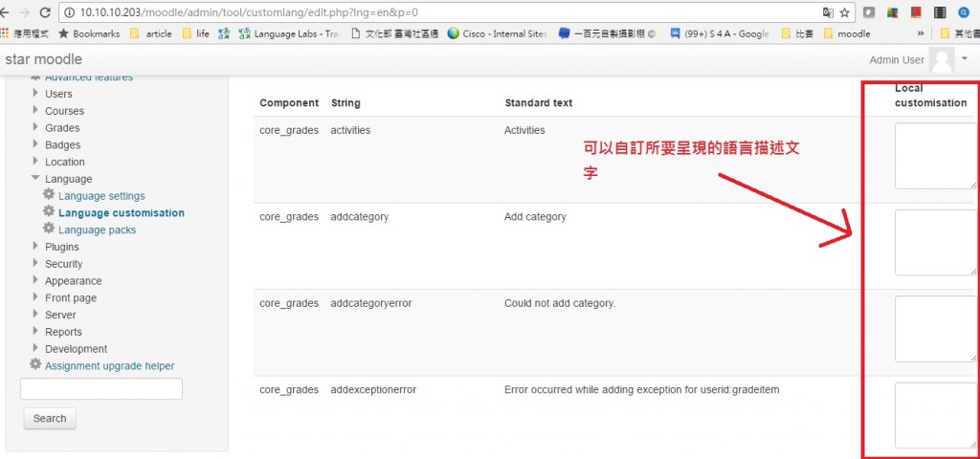The height and width of the screenshot is (459, 980).
Task: Open the life bookmark folder
Action: pos(195,33)
